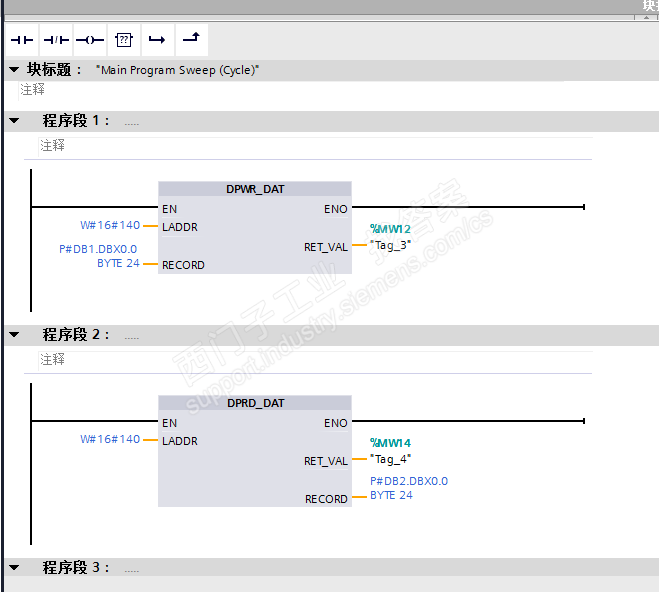Viewport: 659px width, 592px height.
Task: Select the P#DB2.DBX0.0 RECORD output operand
Action: click(x=409, y=488)
